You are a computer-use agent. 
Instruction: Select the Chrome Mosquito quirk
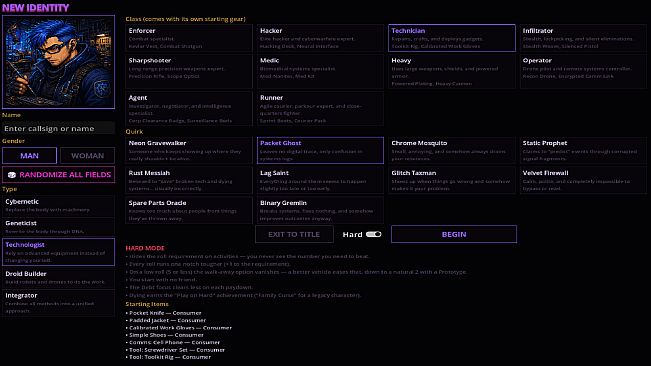tap(452, 150)
